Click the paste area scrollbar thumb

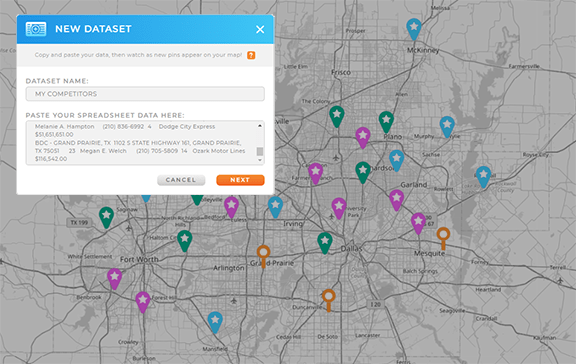coord(260,151)
